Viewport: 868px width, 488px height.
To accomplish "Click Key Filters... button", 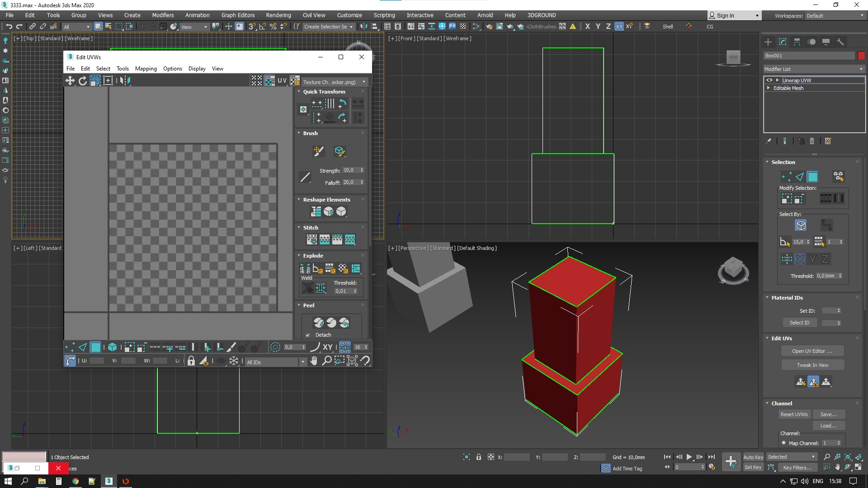I will (x=797, y=468).
